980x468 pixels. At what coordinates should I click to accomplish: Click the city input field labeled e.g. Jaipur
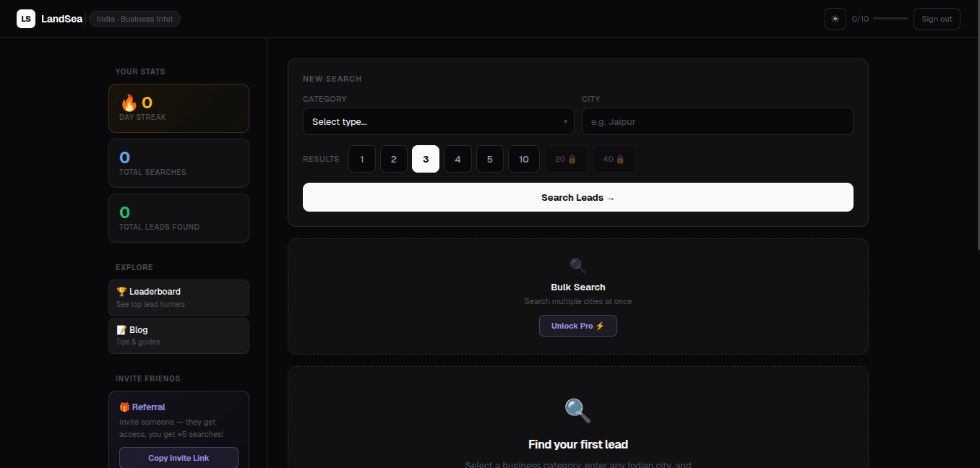click(717, 121)
